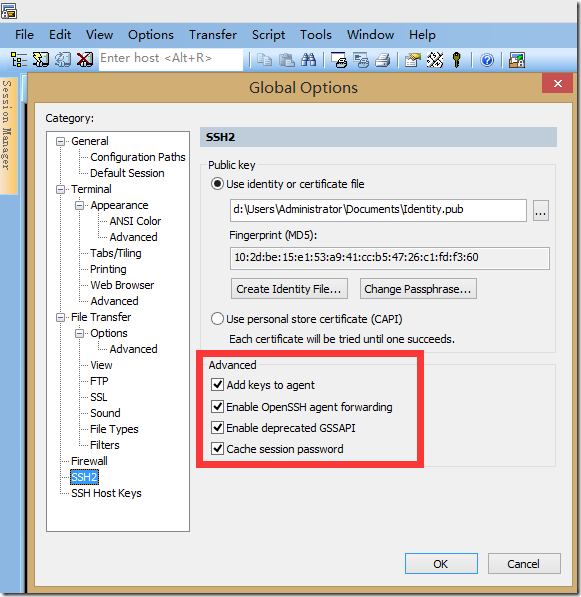Viewport: 581px width, 597px height.
Task: Click the Fingerprint (MD5) value field
Action: (x=389, y=258)
